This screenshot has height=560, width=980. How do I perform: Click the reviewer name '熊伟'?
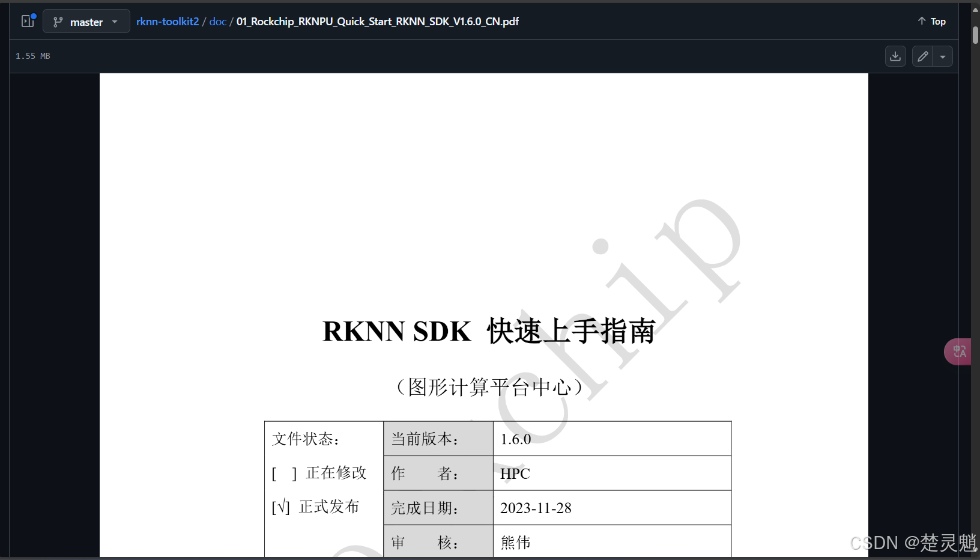click(515, 543)
